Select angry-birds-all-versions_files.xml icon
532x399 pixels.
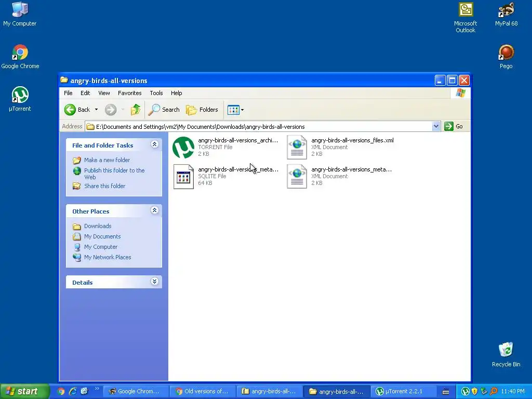tap(297, 147)
